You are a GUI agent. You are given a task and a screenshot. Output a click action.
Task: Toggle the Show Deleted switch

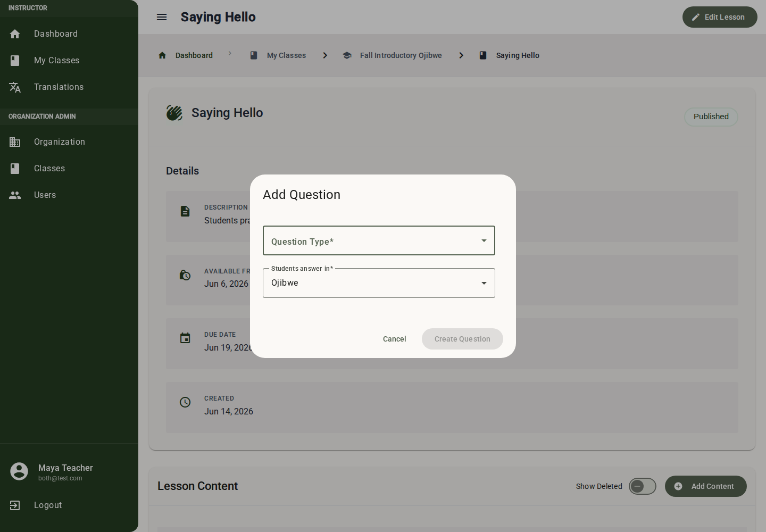[643, 486]
